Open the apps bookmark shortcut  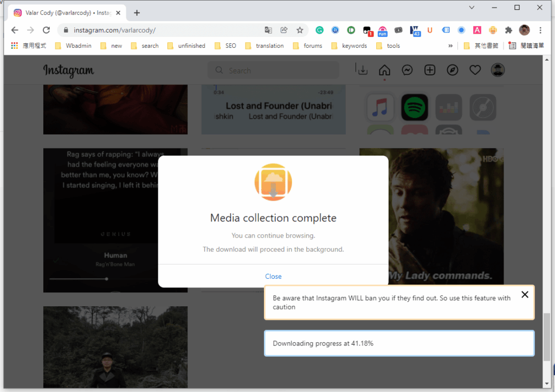coord(29,46)
